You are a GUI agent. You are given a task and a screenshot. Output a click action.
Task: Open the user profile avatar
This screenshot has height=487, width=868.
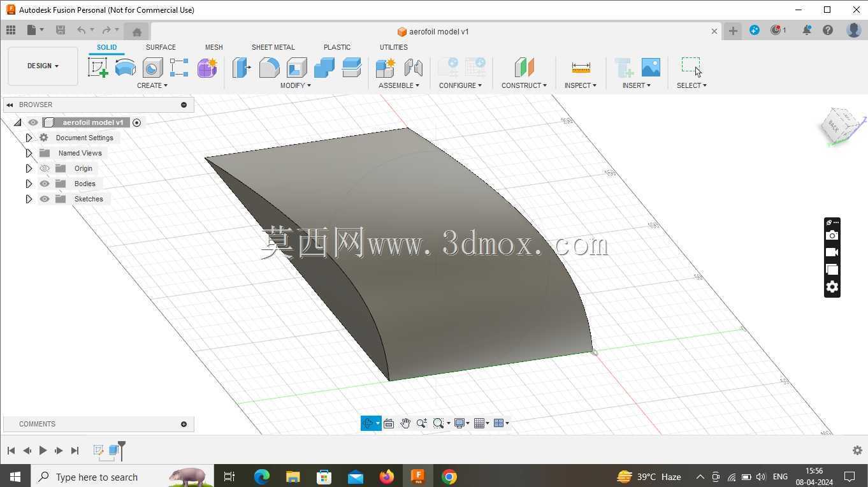(x=854, y=30)
